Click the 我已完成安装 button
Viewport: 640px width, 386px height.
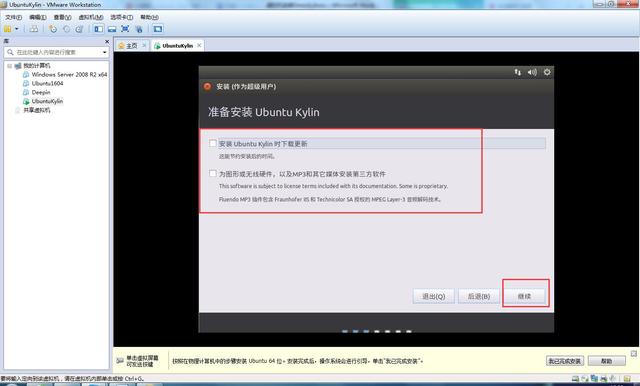(x=565, y=361)
